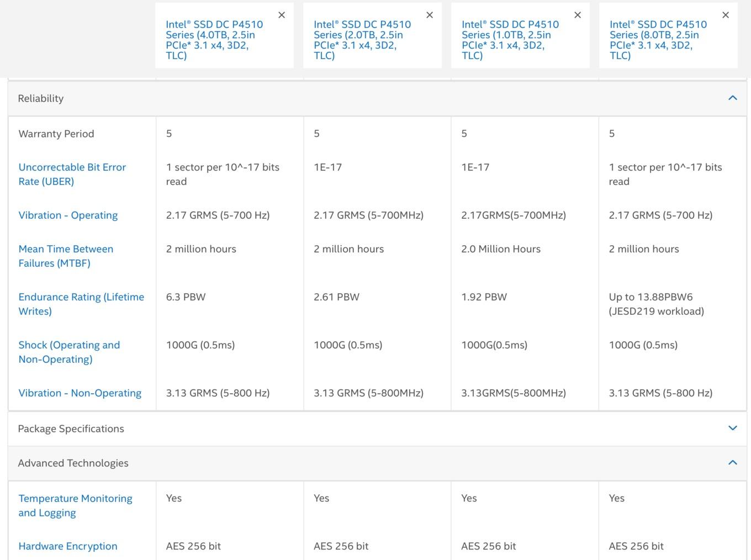Select the 3.13 GRMS (5-800MHz) value in 2.0TB column
Image resolution: width=751 pixels, height=560 pixels.
(x=368, y=393)
